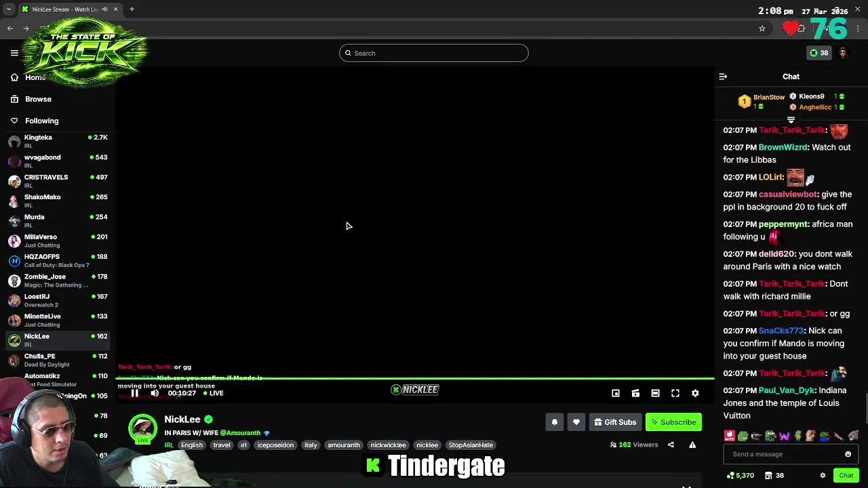Open the shop icon showing 38
The width and height of the screenshot is (868, 488).
[x=774, y=476]
